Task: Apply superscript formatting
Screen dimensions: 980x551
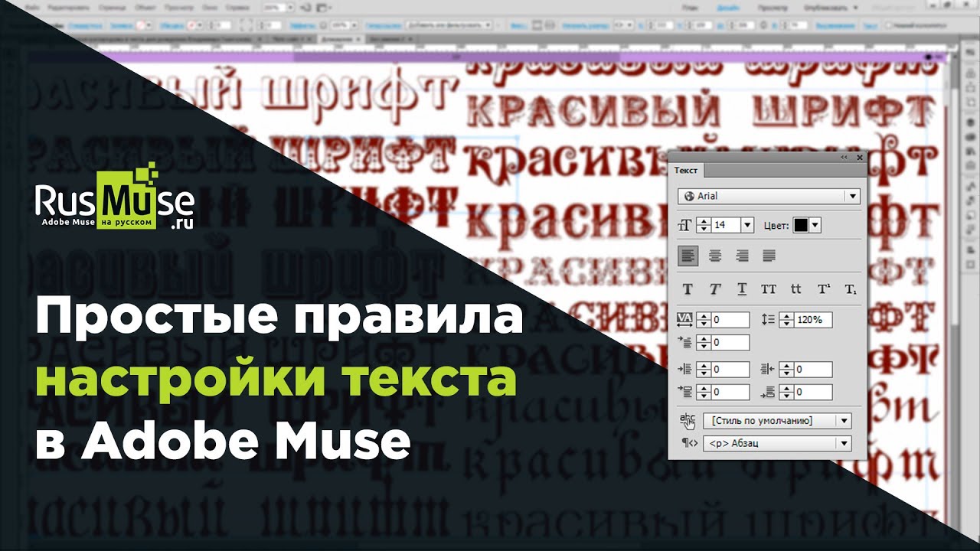Action: click(824, 289)
